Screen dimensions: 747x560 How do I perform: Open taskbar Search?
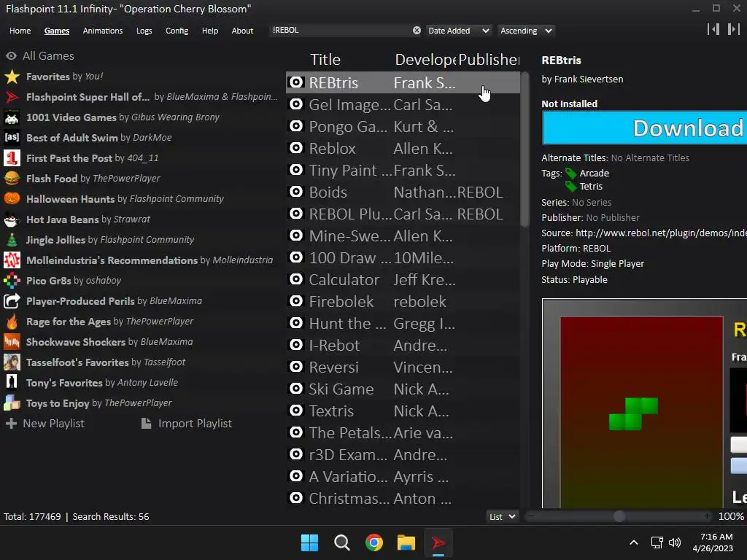[x=342, y=542]
